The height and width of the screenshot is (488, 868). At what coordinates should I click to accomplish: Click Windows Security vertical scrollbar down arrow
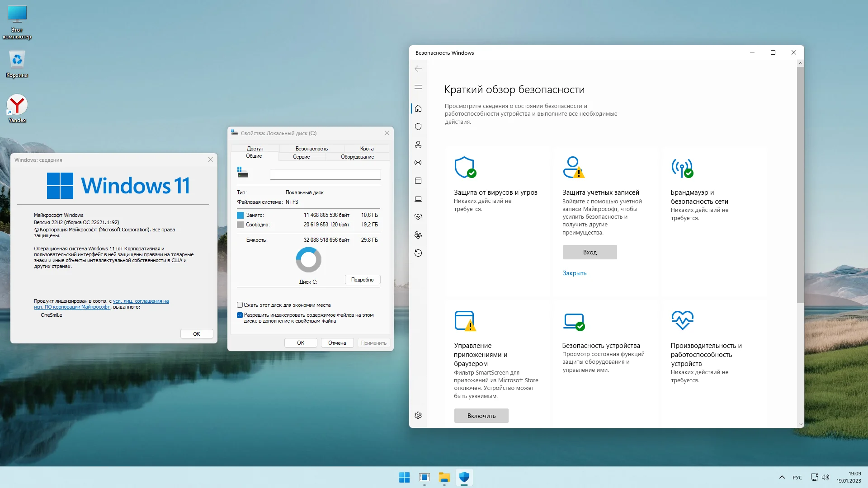800,424
